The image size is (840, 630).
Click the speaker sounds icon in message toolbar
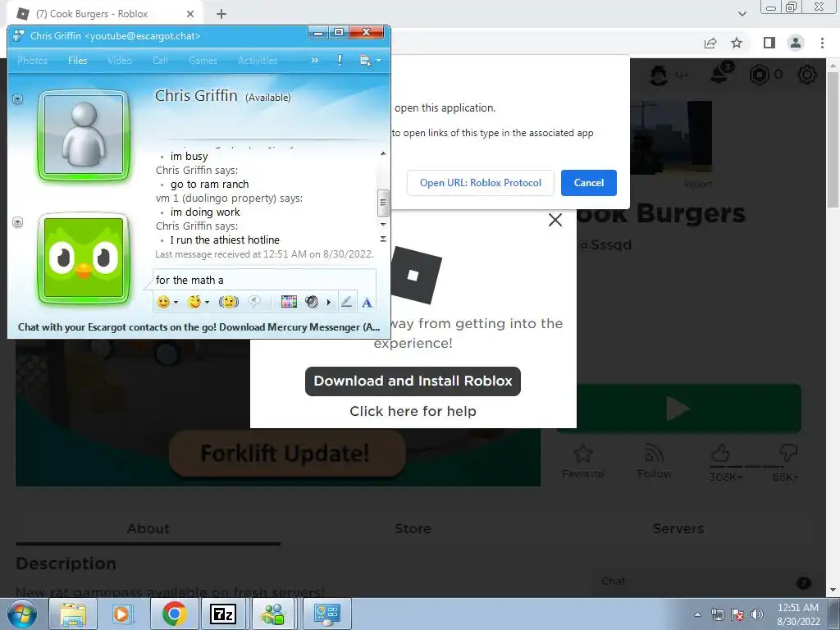click(312, 302)
